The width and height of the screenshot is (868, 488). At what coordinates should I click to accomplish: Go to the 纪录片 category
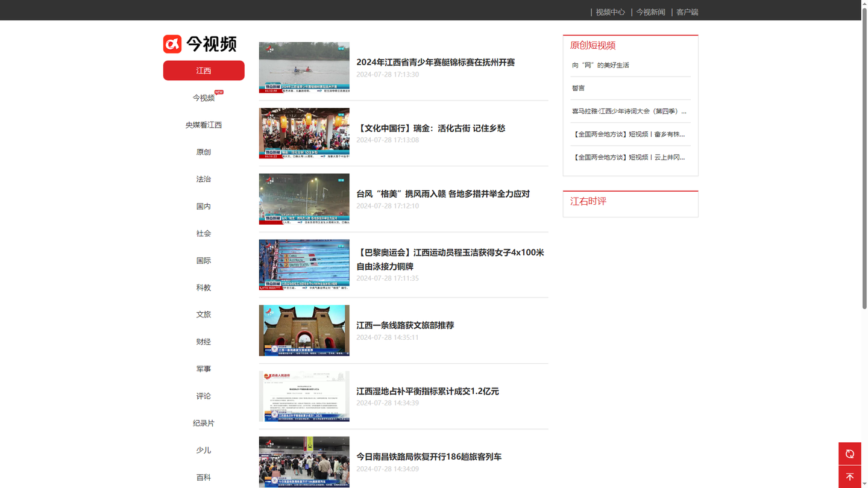click(204, 423)
